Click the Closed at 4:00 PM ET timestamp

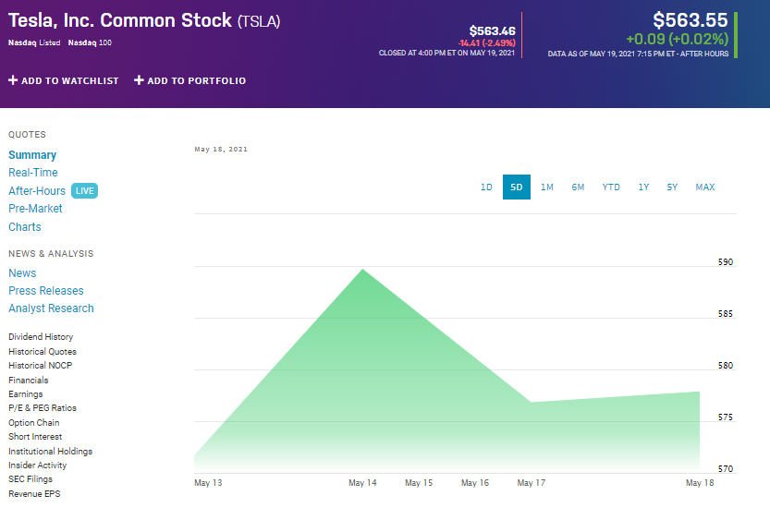446,53
